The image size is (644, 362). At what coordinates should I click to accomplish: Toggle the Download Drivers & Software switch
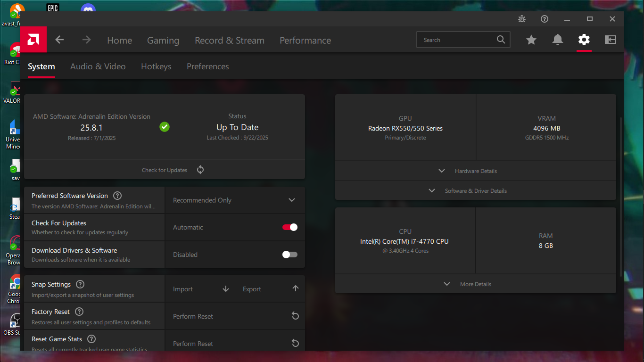point(290,255)
